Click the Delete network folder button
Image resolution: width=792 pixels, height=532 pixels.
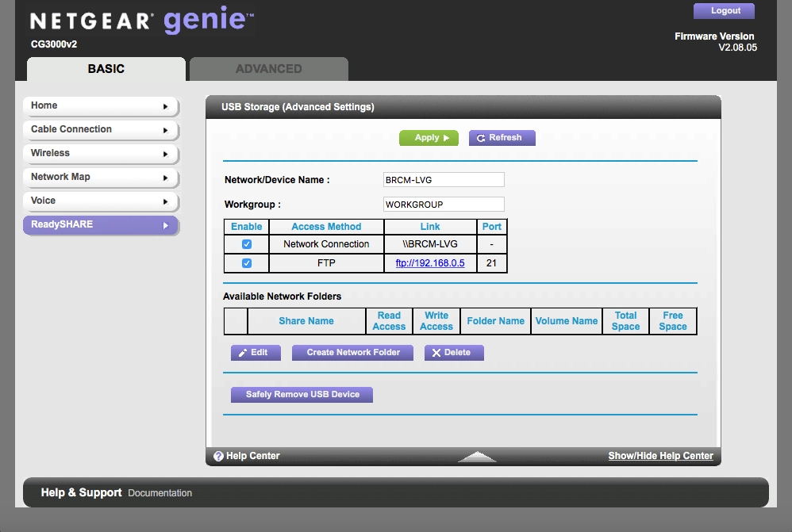[x=454, y=352]
